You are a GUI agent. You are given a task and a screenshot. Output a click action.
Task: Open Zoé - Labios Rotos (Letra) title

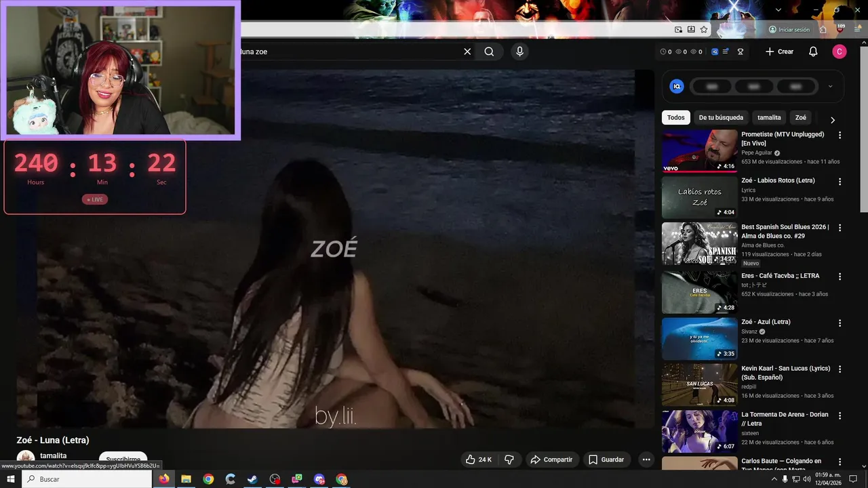(778, 180)
